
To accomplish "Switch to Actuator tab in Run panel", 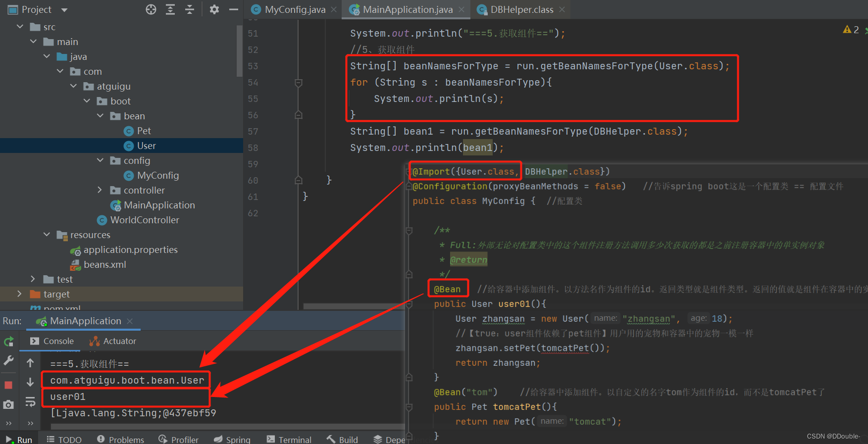I will pos(113,341).
